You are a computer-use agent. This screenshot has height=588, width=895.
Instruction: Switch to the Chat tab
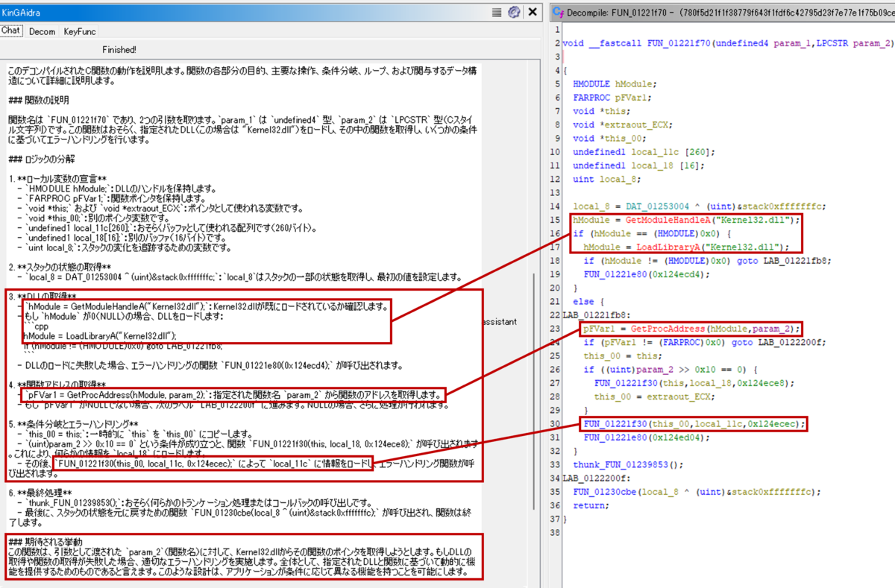(x=11, y=31)
